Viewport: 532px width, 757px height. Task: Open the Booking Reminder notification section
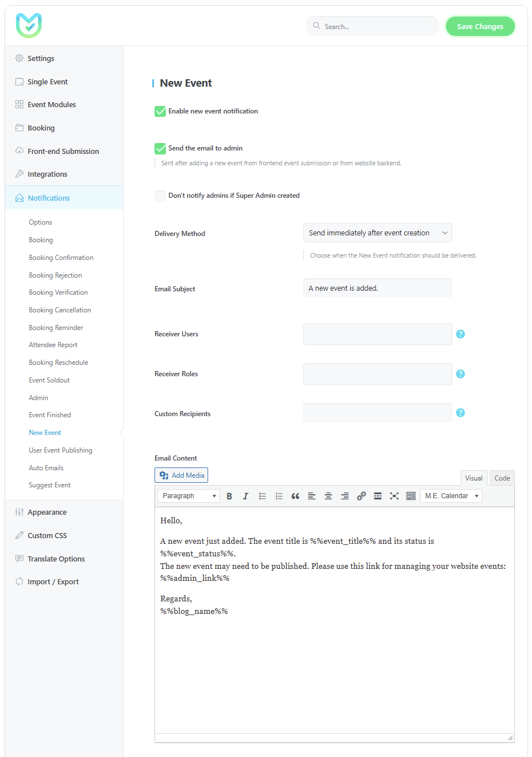pos(55,327)
